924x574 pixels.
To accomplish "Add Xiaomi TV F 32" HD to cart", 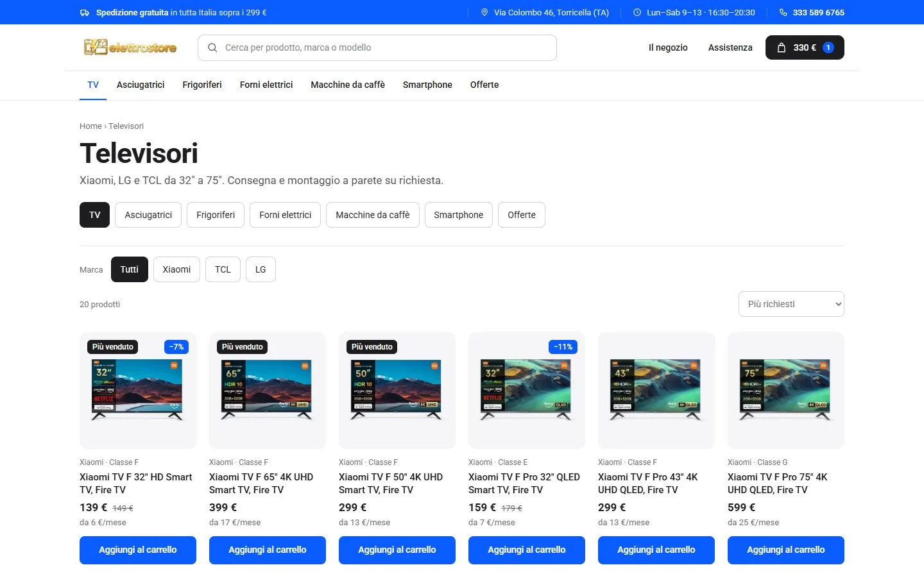I will click(138, 550).
